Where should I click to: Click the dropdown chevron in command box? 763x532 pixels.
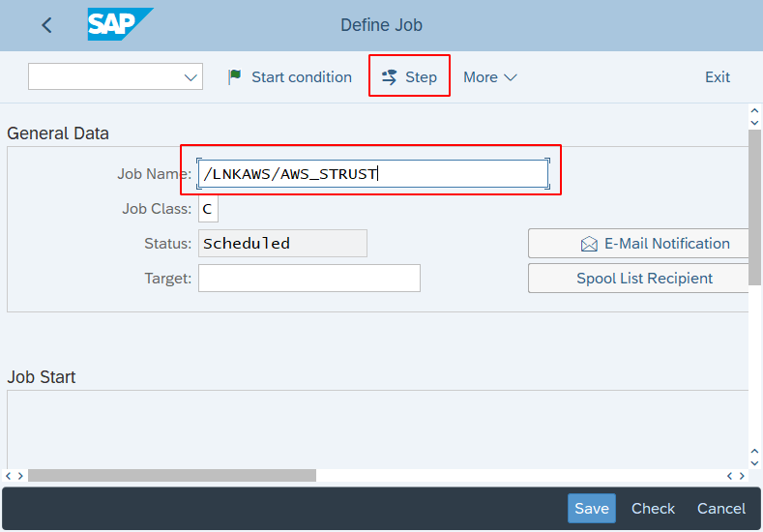(191, 77)
